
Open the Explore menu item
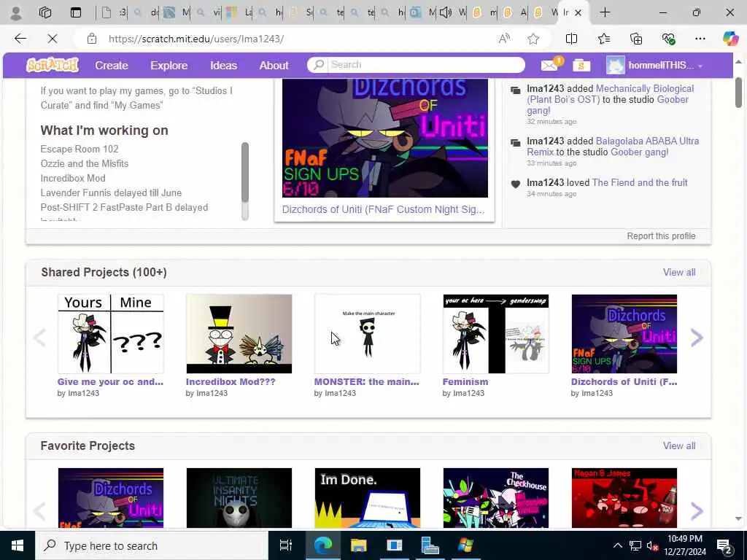(x=169, y=65)
